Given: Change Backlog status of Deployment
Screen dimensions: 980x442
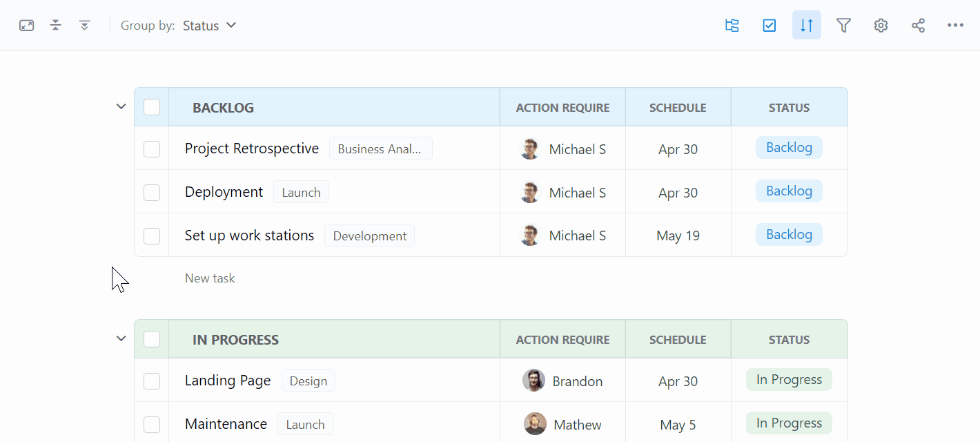Looking at the screenshot, I should 789,191.
